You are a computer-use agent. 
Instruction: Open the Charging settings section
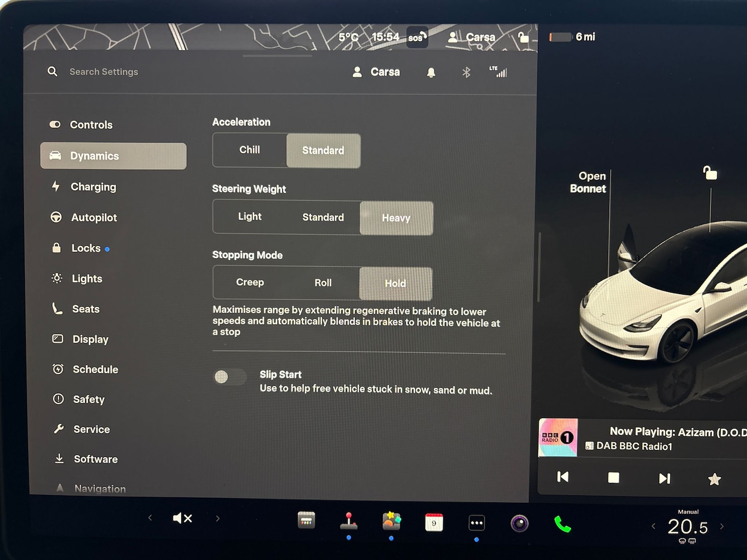pos(93,187)
